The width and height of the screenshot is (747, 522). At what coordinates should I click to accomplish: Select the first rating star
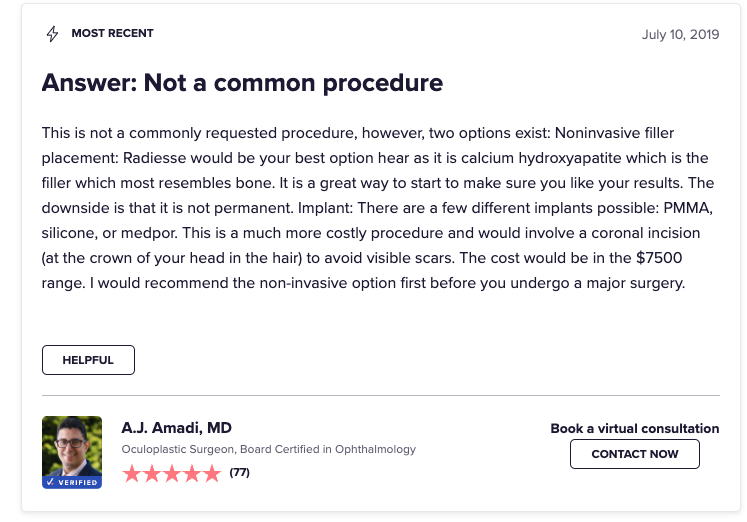(131, 474)
